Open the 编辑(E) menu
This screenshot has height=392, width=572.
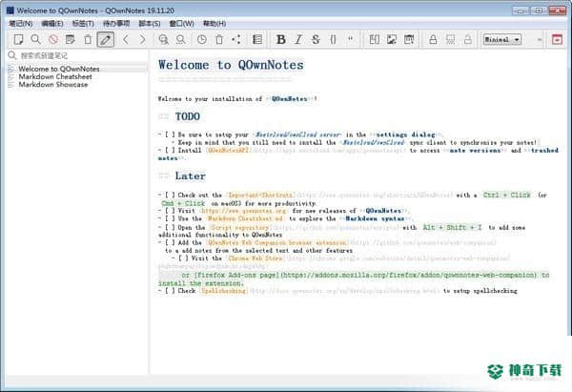[52, 24]
